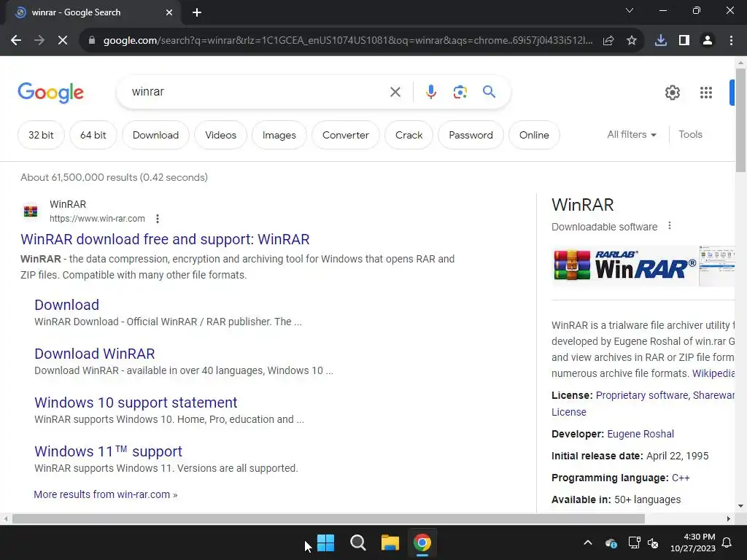Select the 64 bit filter chip
Viewport: 747px width, 560px height.
pyautogui.click(x=93, y=135)
